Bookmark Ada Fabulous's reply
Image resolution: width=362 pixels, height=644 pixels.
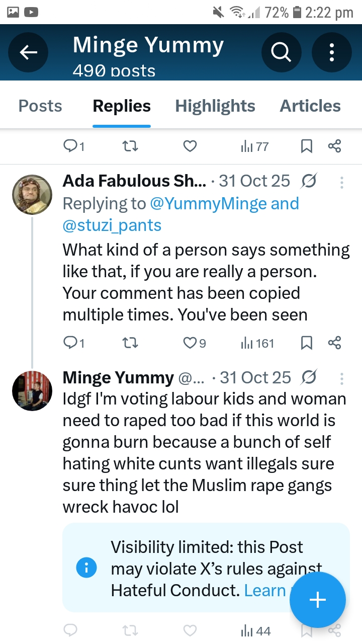307,343
